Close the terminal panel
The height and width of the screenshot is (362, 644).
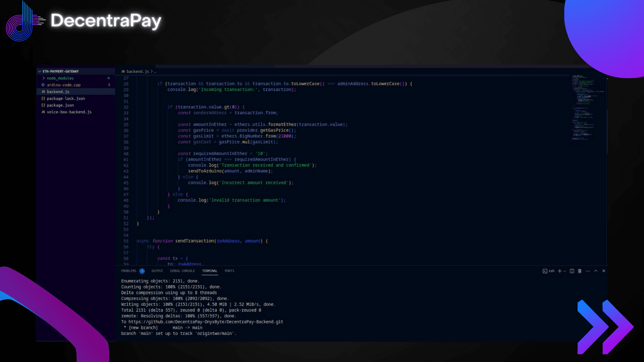tap(604, 271)
